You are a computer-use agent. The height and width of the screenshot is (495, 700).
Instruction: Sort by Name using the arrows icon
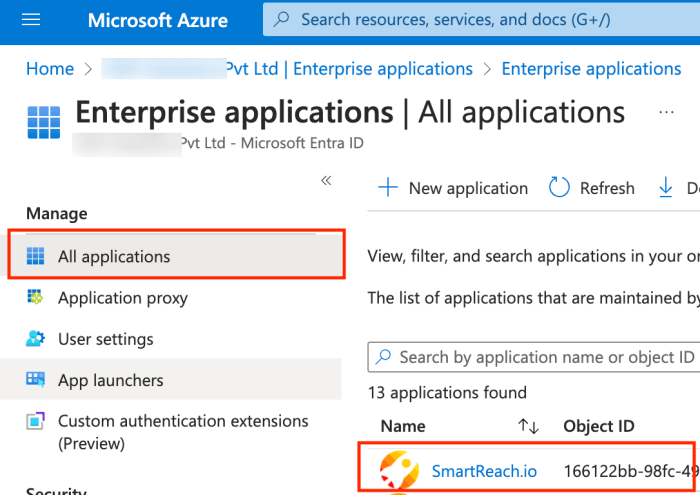pyautogui.click(x=529, y=426)
